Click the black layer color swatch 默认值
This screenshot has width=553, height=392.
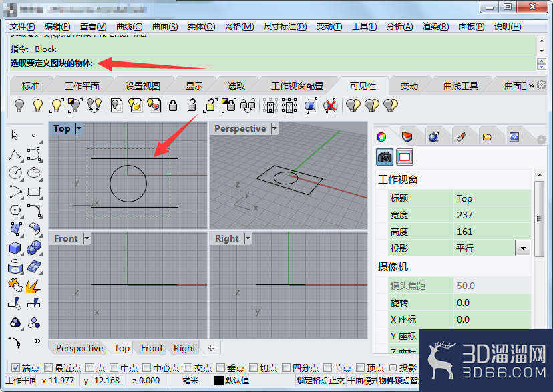tap(219, 381)
